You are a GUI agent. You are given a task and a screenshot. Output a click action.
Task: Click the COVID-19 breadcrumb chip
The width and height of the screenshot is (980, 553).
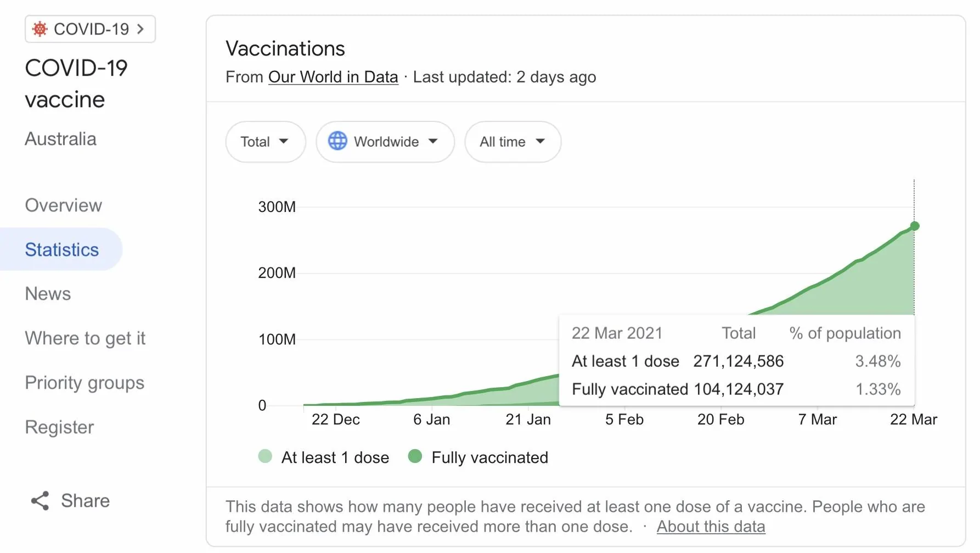click(90, 29)
